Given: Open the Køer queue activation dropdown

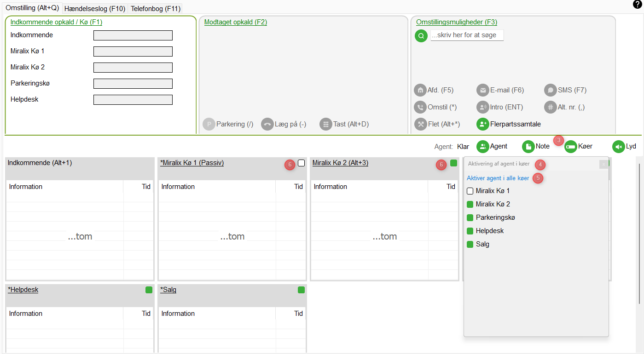Looking at the screenshot, I should [571, 147].
